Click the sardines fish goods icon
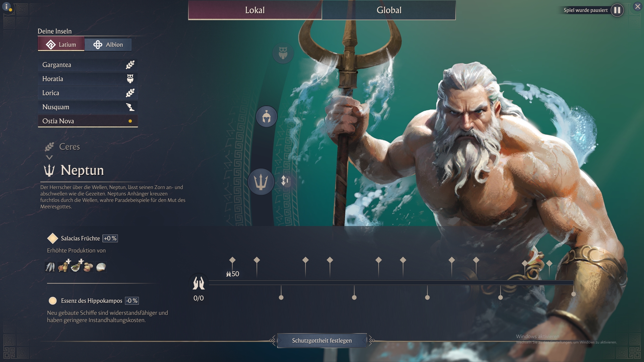The width and height of the screenshot is (644, 362). pos(50,267)
